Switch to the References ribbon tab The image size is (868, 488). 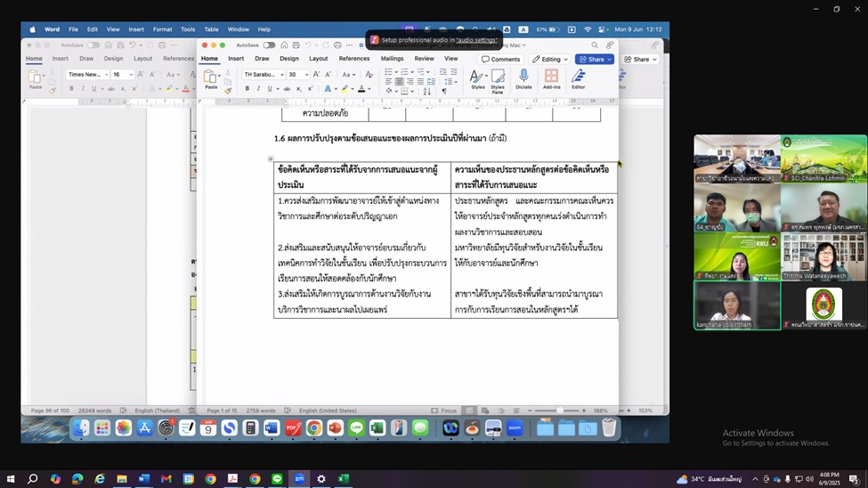(x=353, y=59)
